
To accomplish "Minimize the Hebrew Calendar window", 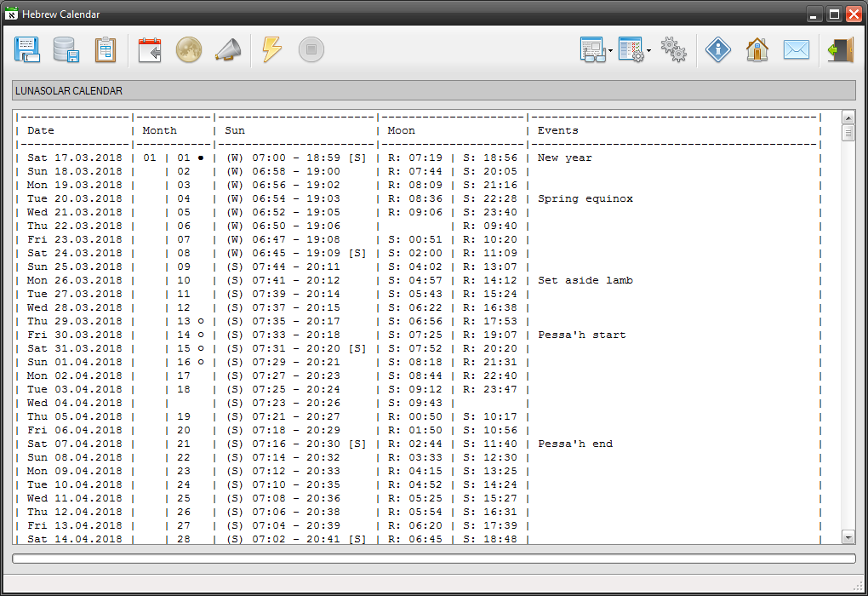I will click(814, 14).
